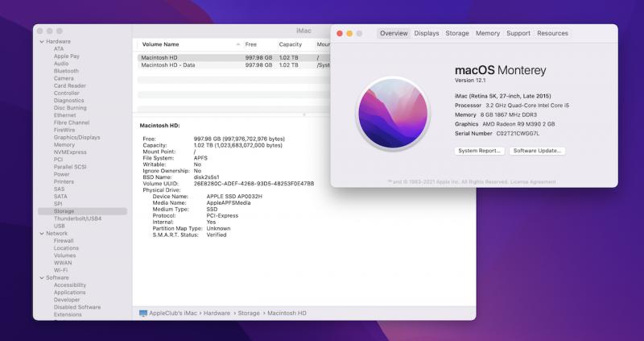
Task: Select Power in the sidebar
Action: pos(62,174)
